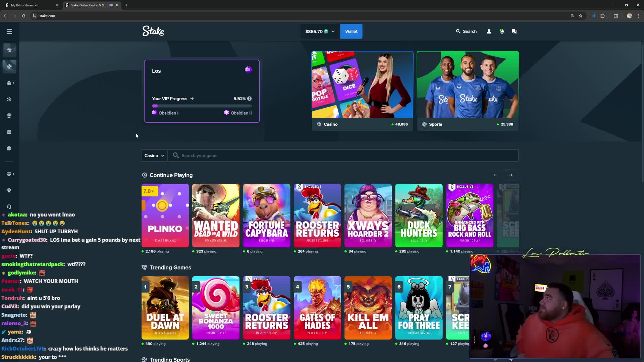Bookmark this page with star icon

[x=581, y=16]
